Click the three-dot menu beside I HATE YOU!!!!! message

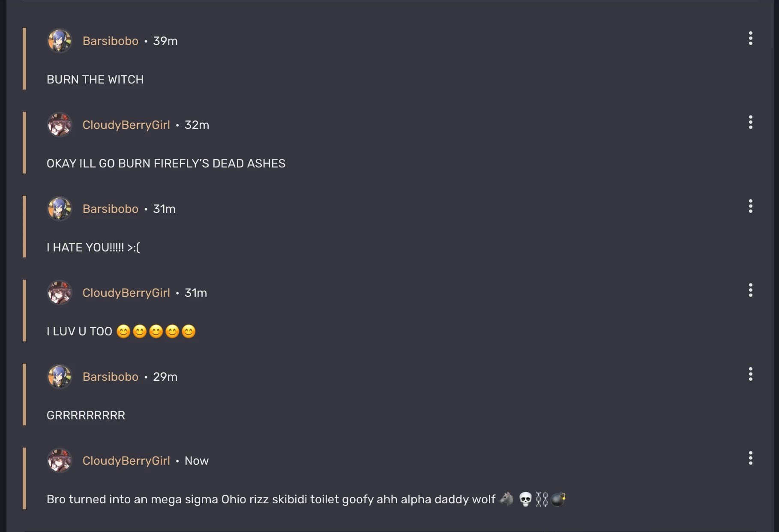(x=750, y=206)
